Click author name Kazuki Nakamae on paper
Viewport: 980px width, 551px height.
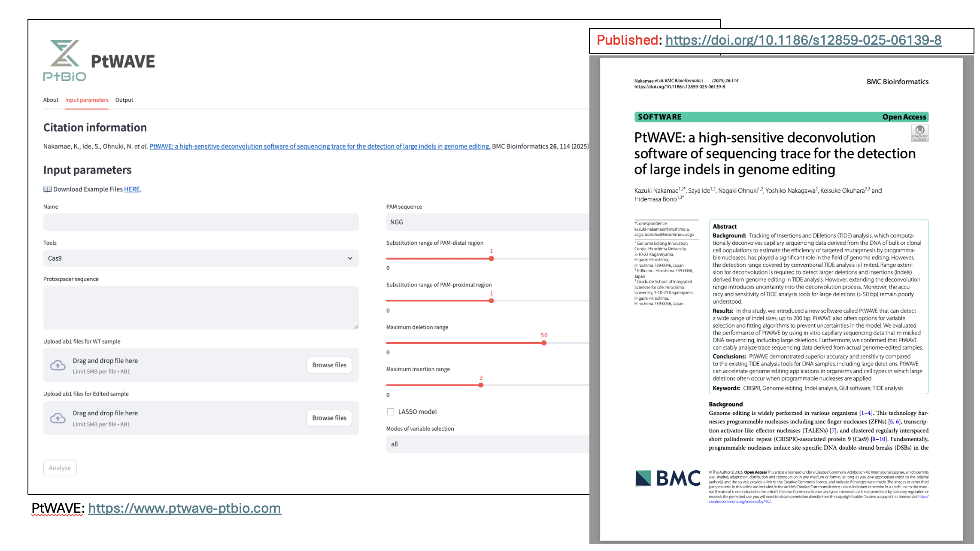[x=656, y=191]
